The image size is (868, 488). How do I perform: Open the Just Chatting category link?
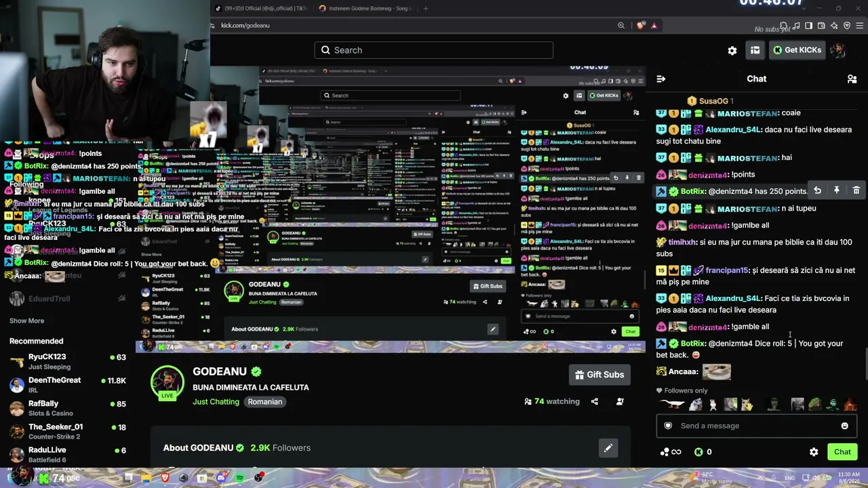pos(216,402)
